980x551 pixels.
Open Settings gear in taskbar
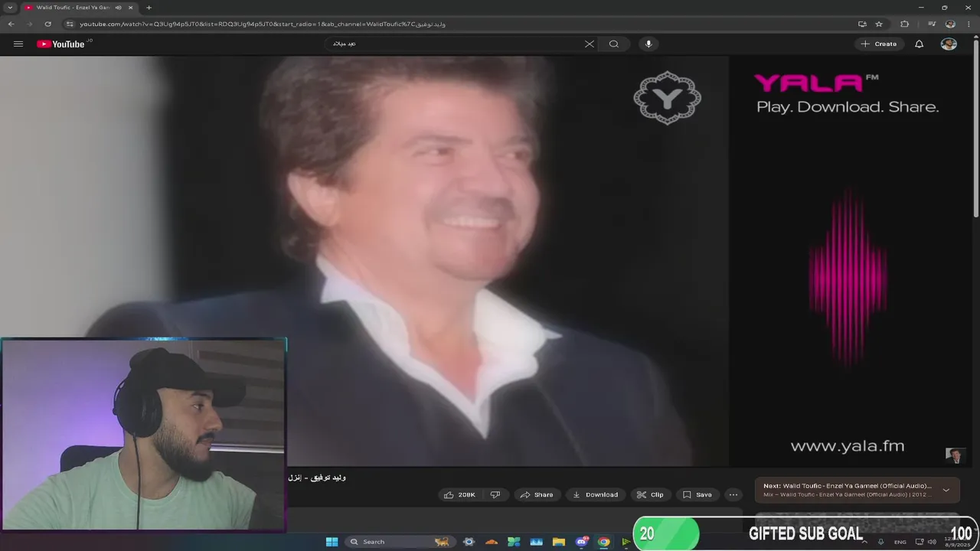(x=469, y=542)
